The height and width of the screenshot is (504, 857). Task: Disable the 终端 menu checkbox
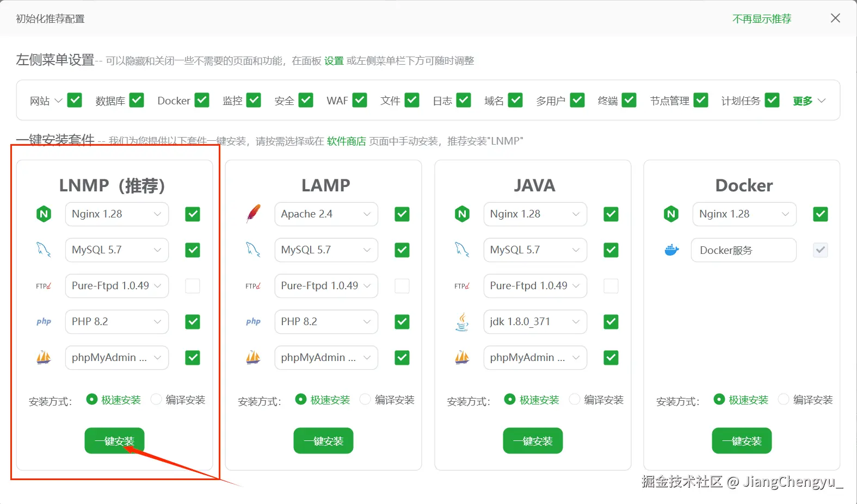629,101
